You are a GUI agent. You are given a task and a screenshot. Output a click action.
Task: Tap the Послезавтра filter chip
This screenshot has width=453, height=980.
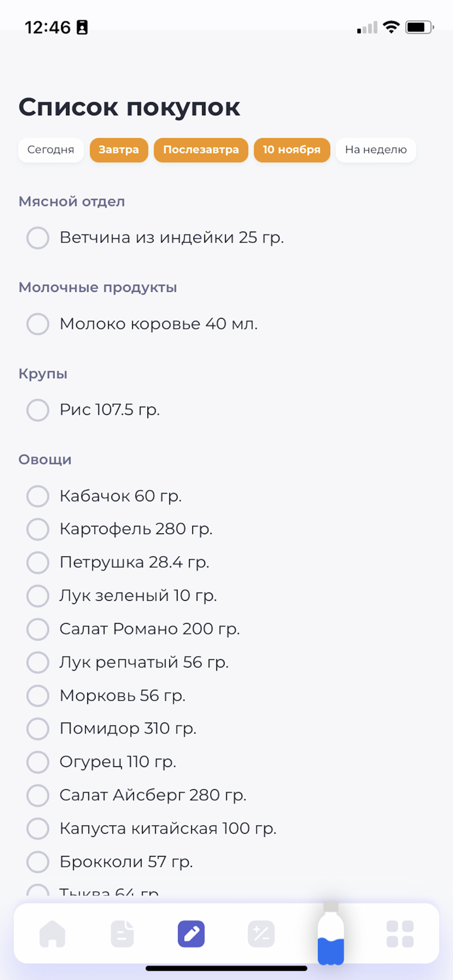(201, 150)
